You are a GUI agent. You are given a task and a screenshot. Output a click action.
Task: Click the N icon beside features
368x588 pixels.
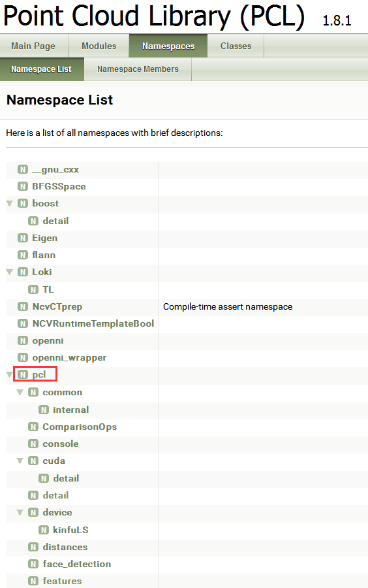(33, 581)
